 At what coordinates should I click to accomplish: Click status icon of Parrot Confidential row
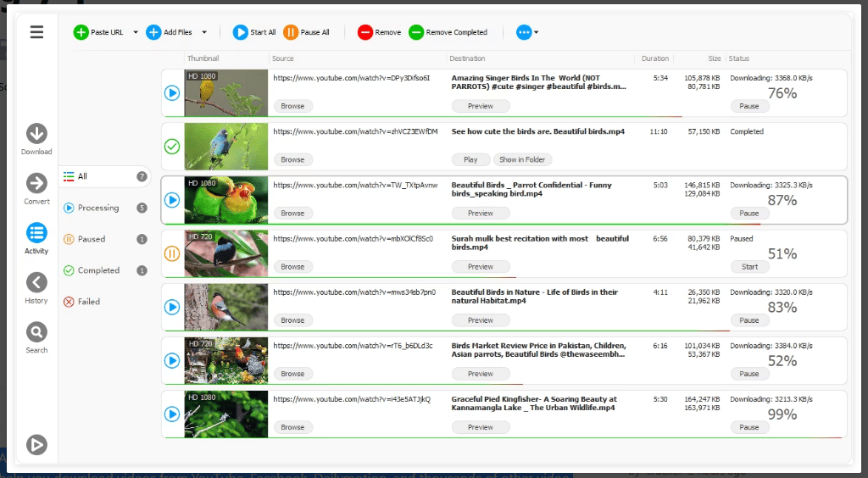[x=172, y=200]
